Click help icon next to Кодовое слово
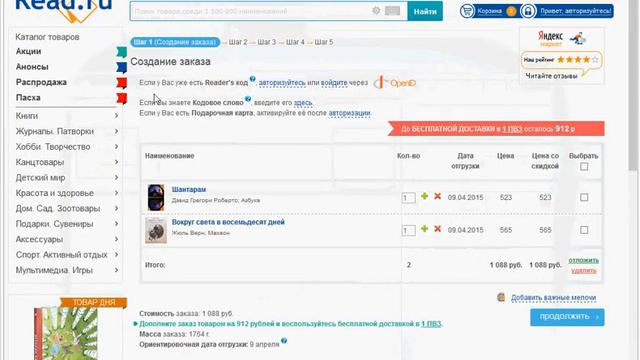Viewport: 640px width, 360px height. tap(248, 99)
